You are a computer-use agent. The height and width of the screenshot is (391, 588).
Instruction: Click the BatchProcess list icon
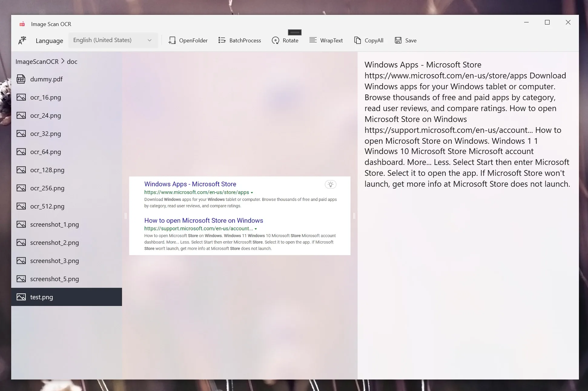tap(222, 41)
